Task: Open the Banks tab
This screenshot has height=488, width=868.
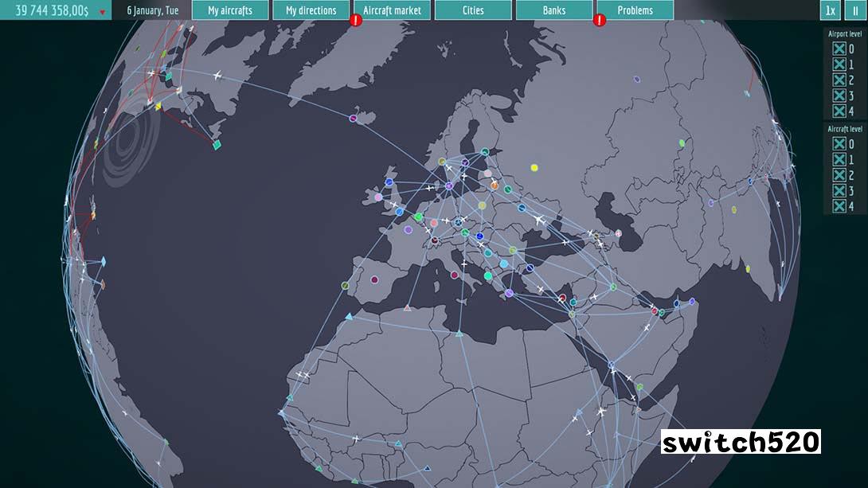Action: tap(553, 10)
